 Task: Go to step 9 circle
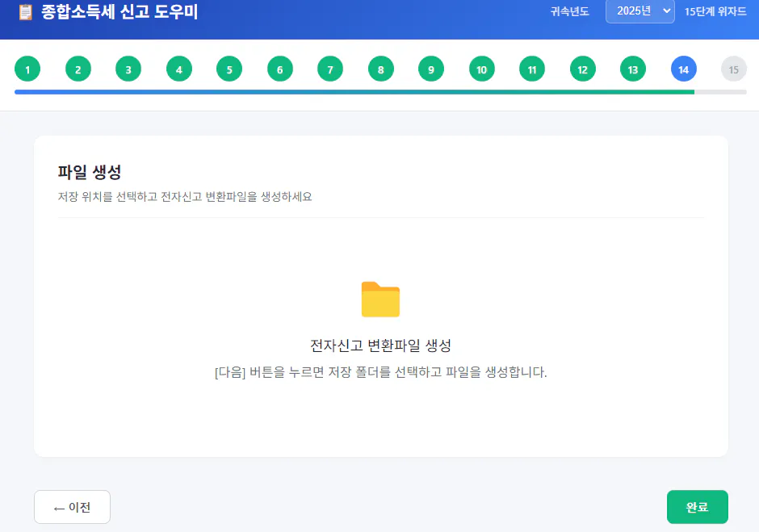tap(431, 69)
